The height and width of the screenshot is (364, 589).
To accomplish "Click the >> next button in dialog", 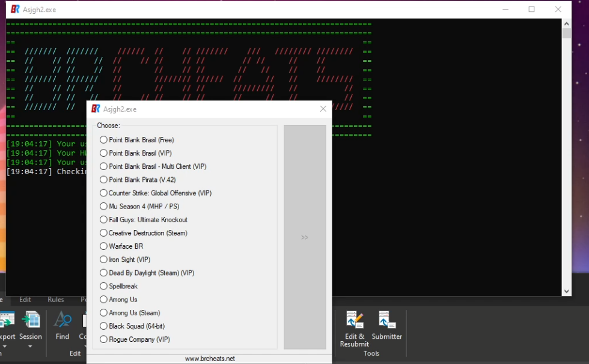I will coord(305,237).
